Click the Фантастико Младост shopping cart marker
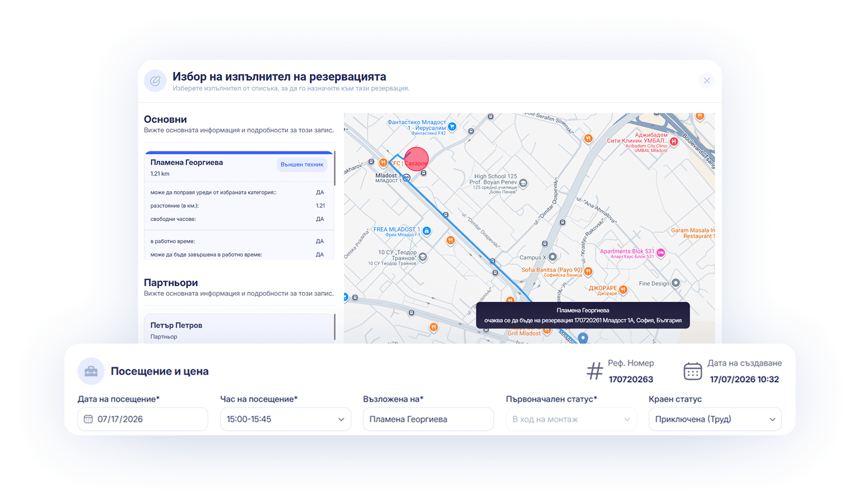This screenshot has width=860, height=504. tap(452, 127)
